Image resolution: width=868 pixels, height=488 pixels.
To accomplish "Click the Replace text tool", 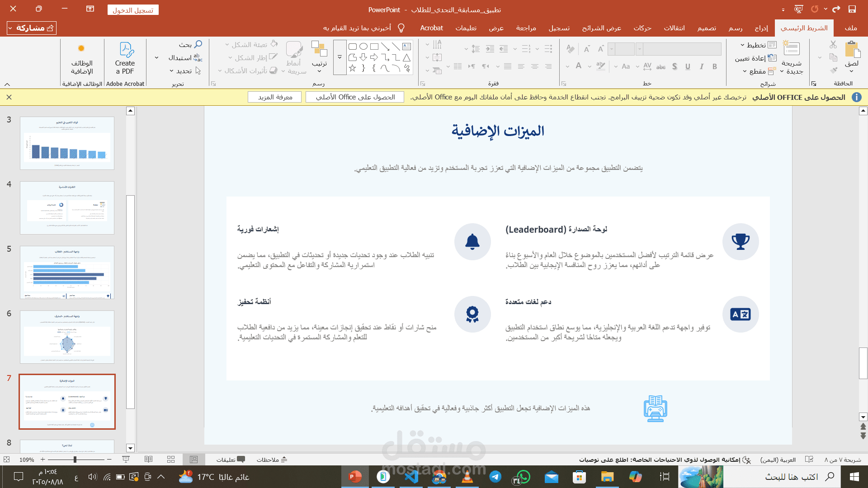I will pos(185,58).
